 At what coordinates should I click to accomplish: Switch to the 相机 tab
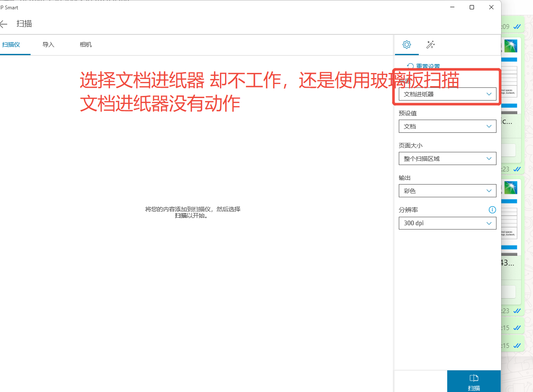(x=85, y=44)
